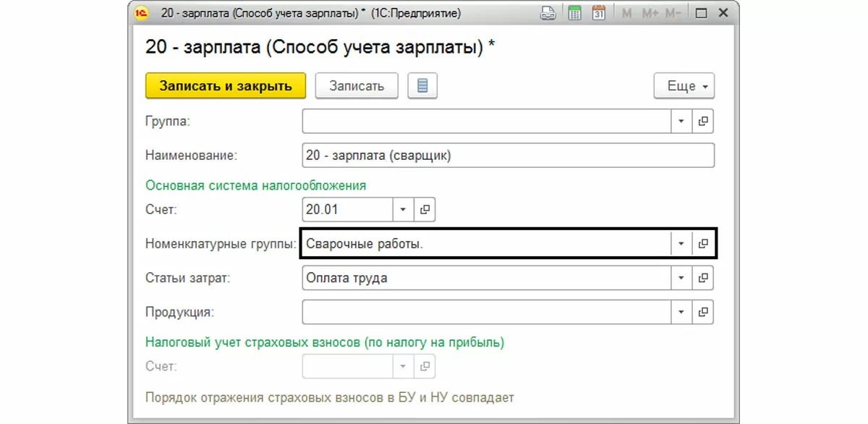Expand the Статьи затрат dropdown arrow
This screenshot has height=424, width=868.
681,278
